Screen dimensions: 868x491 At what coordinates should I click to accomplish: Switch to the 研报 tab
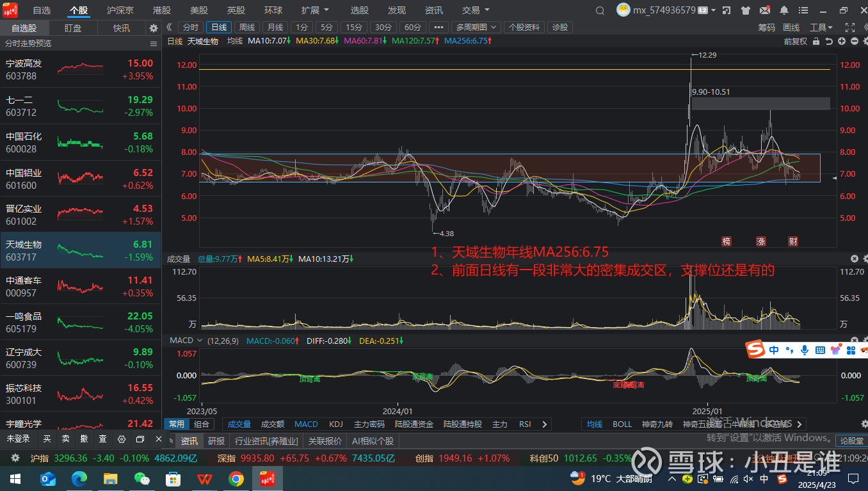(216, 440)
